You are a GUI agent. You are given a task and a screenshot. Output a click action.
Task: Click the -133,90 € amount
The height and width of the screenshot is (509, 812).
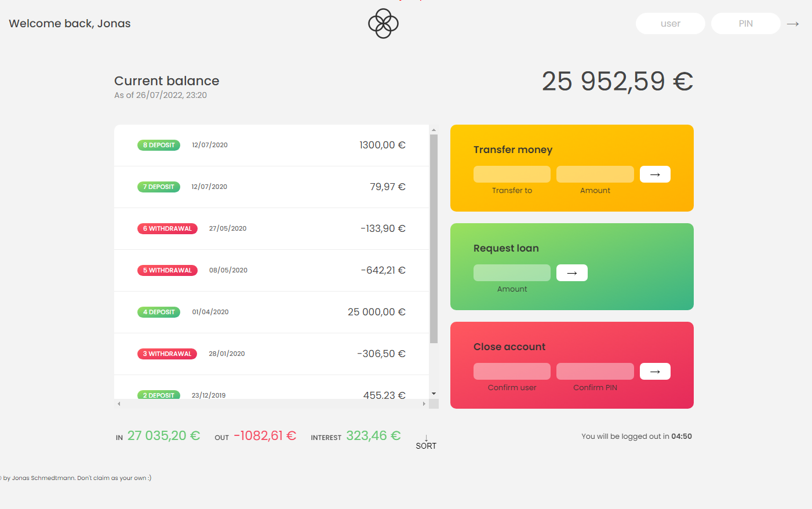pos(383,228)
